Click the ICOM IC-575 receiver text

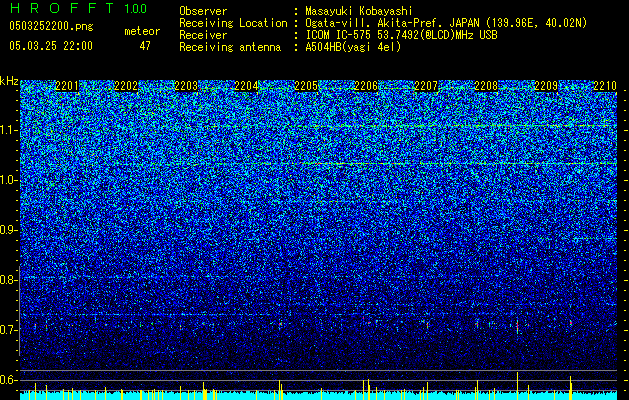coord(401,35)
